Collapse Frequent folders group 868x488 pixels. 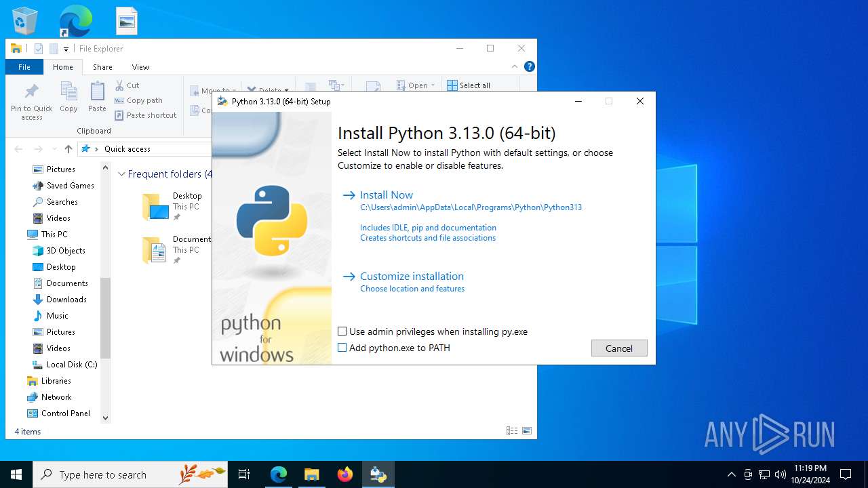[122, 174]
